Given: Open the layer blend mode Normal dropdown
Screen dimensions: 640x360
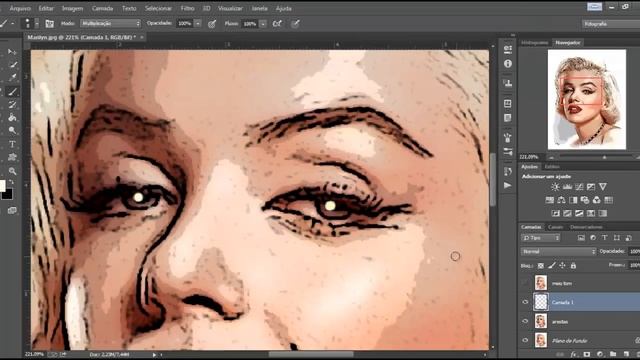Looking at the screenshot, I should [x=558, y=252].
